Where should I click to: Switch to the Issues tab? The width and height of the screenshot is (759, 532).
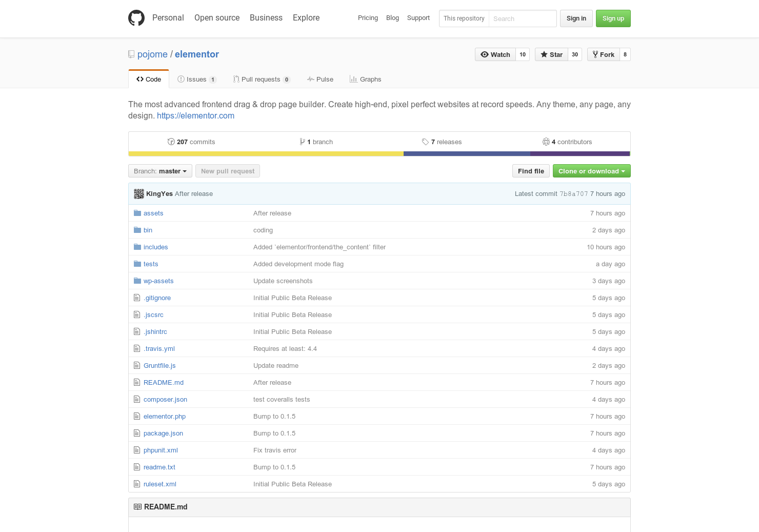196,79
